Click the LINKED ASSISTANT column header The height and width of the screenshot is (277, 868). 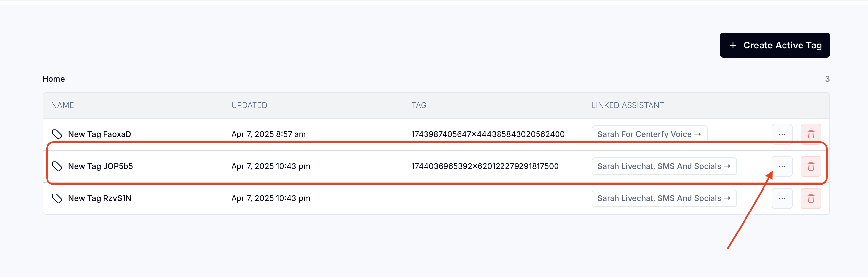point(627,105)
